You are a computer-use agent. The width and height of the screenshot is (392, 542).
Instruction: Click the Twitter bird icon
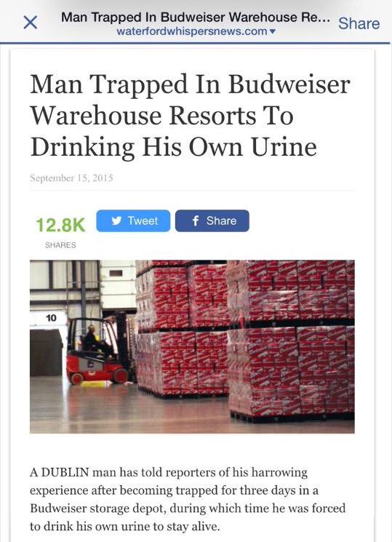(117, 220)
